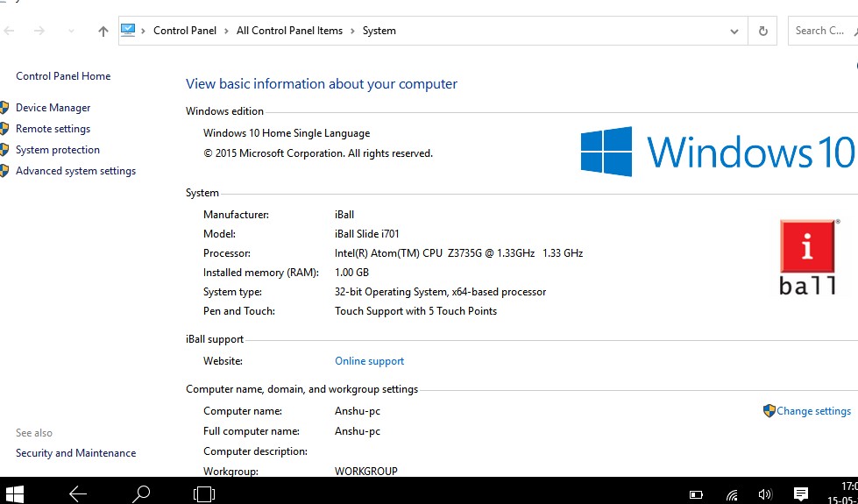Tap the taskbar Back arrow icon
Screen dimensions: 858x504
tap(78, 493)
